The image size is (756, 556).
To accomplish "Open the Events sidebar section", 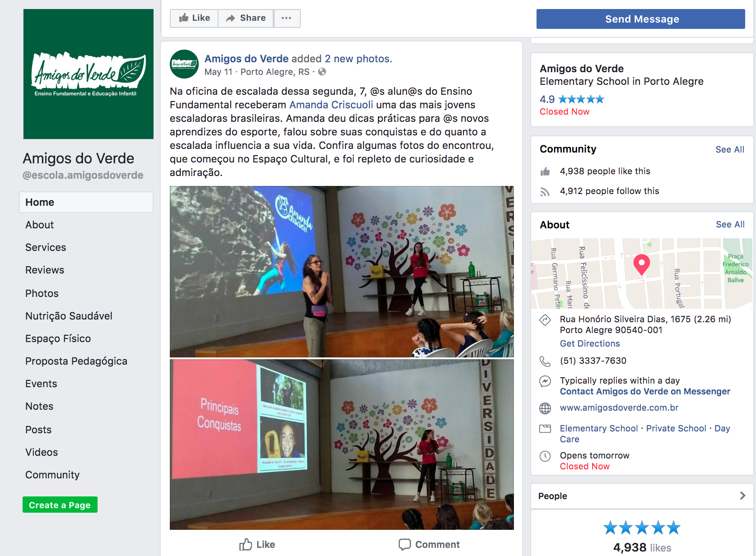I will point(41,384).
